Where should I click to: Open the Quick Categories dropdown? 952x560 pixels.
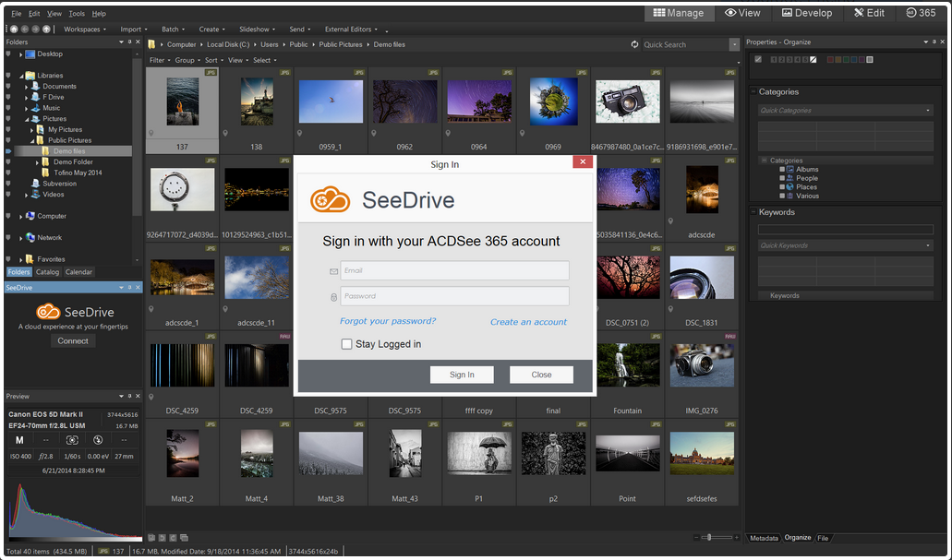928,111
